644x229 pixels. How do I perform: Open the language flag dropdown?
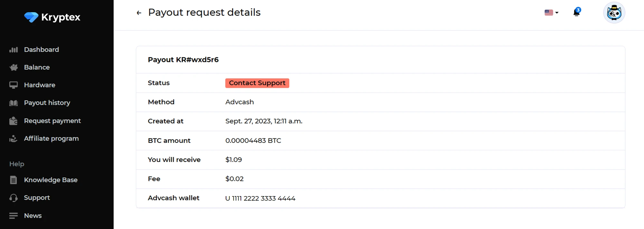551,13
